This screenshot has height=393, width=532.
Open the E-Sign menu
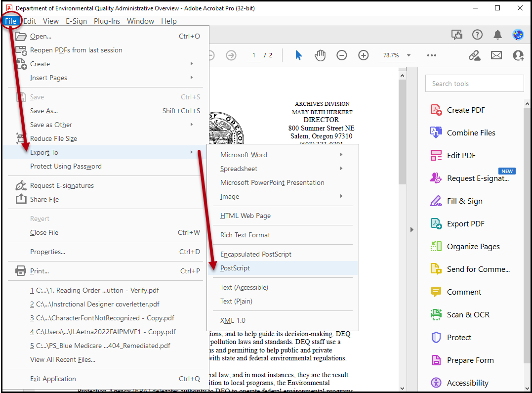(x=77, y=21)
